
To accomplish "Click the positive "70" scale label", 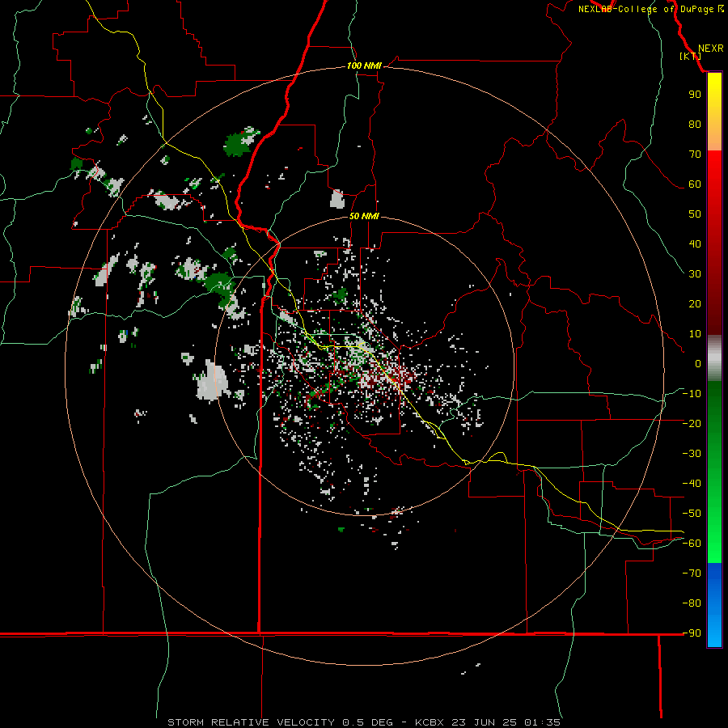I will pyautogui.click(x=695, y=154).
